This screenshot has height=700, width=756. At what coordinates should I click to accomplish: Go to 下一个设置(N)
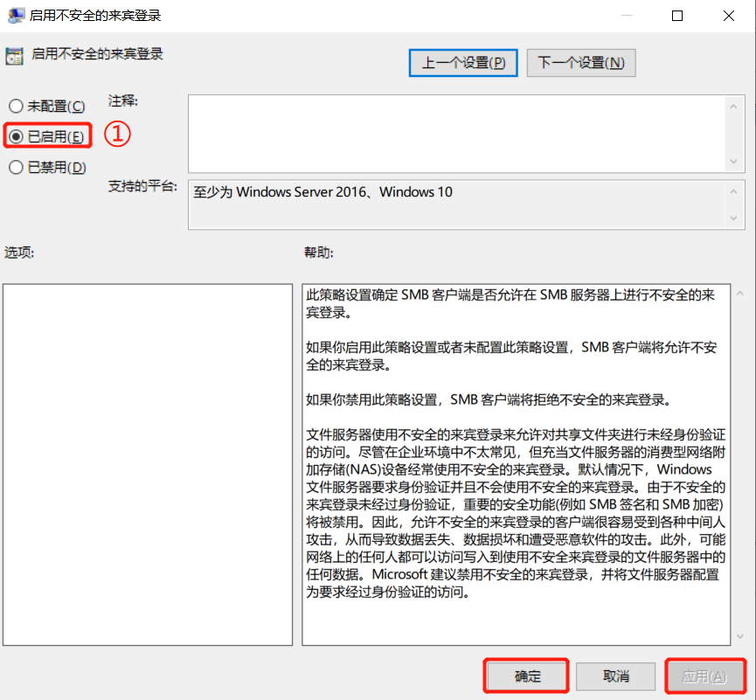point(581,63)
